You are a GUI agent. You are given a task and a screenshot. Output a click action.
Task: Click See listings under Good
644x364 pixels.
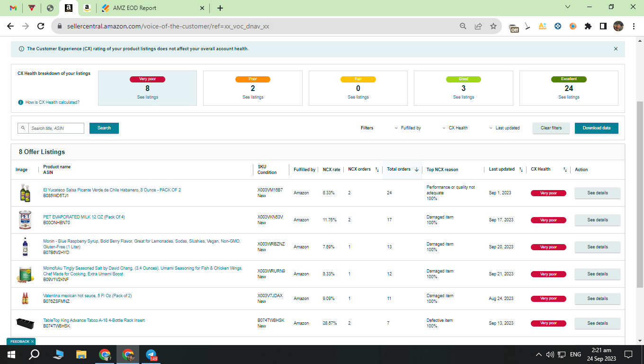pyautogui.click(x=464, y=97)
